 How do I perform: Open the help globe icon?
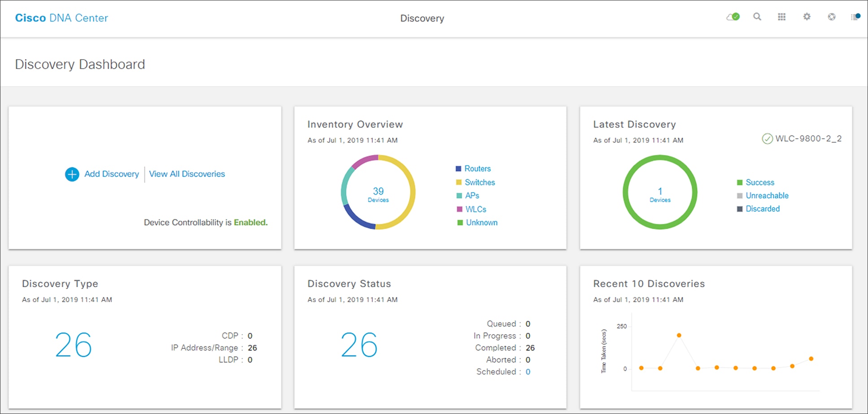click(x=832, y=17)
